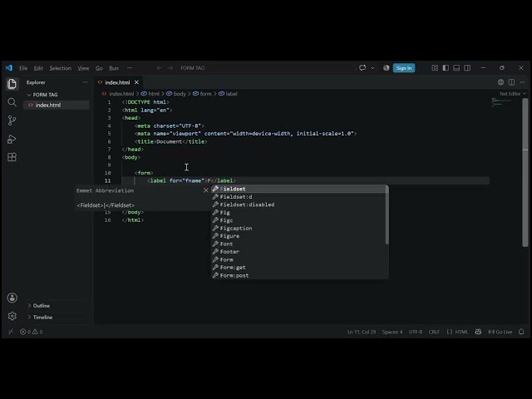Open the Source Control view
This screenshot has width=532, height=399.
coord(12,121)
